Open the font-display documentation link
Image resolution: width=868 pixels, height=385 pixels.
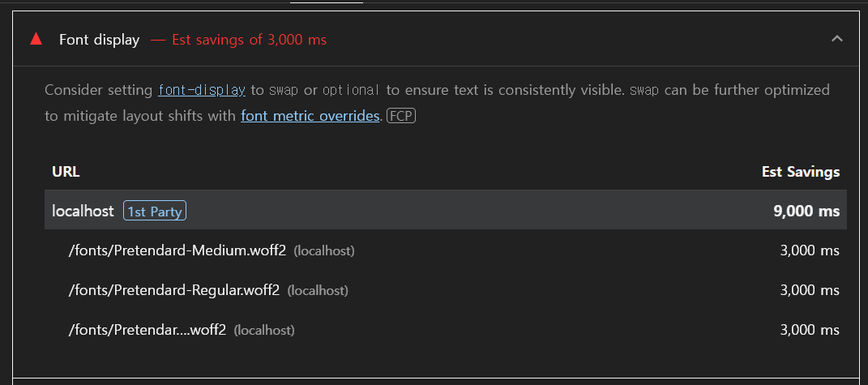[202, 90]
